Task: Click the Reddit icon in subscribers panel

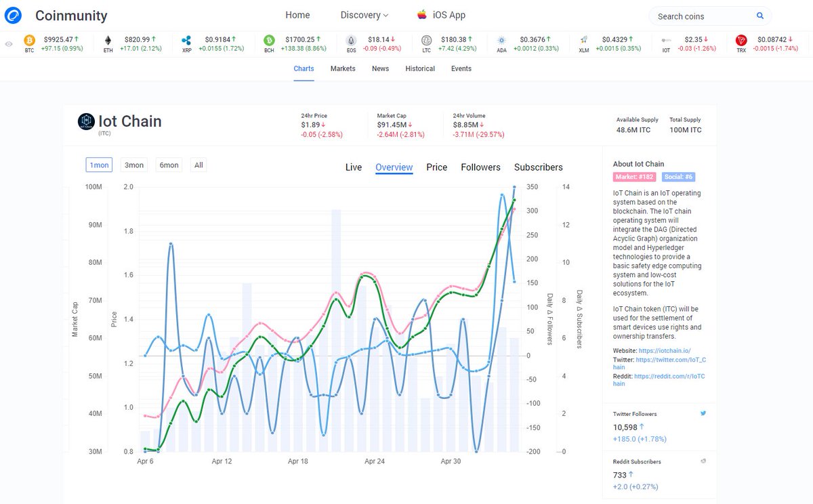Action: click(x=703, y=461)
